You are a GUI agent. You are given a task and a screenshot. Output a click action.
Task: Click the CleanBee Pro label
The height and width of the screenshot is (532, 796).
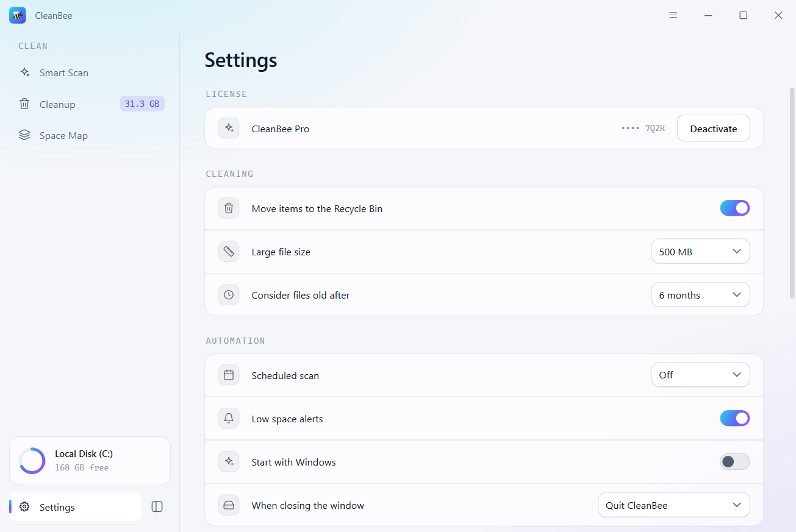[x=281, y=129]
